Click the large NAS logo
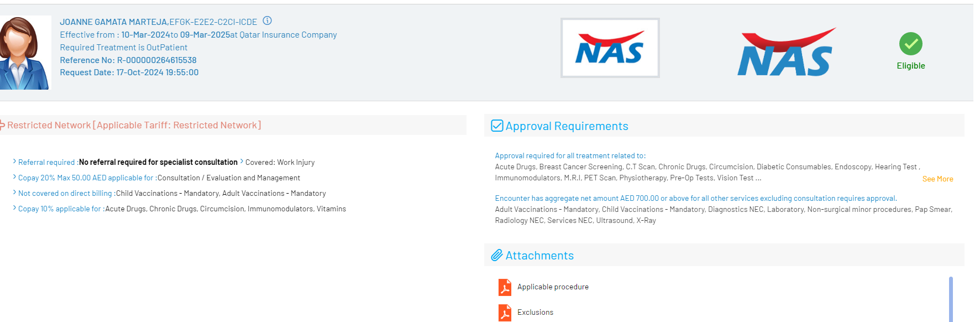Screen dimensions: 980x322 tap(786, 52)
